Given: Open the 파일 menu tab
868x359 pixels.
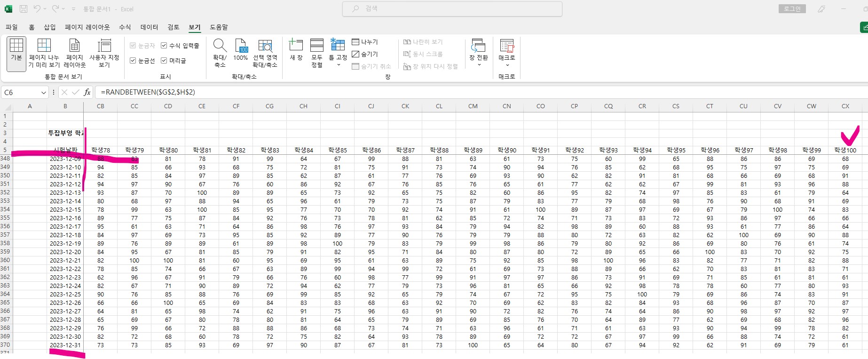Looking at the screenshot, I should click(x=12, y=27).
